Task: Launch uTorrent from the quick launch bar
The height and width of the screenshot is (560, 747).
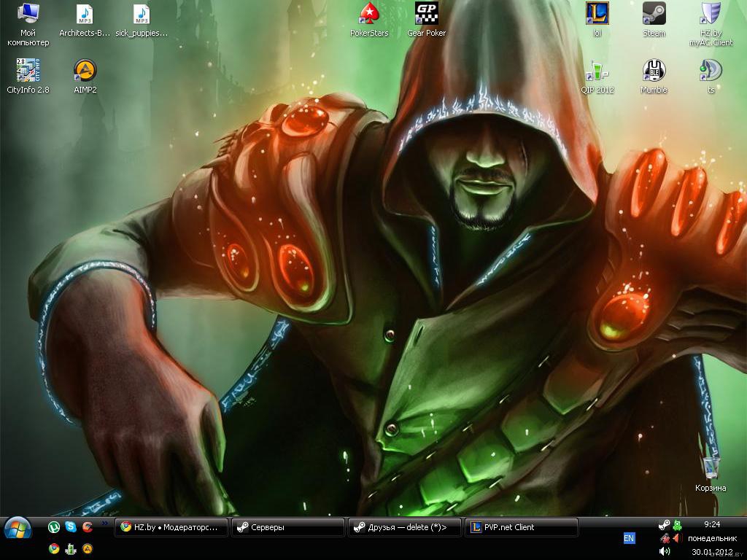Action: [x=54, y=526]
